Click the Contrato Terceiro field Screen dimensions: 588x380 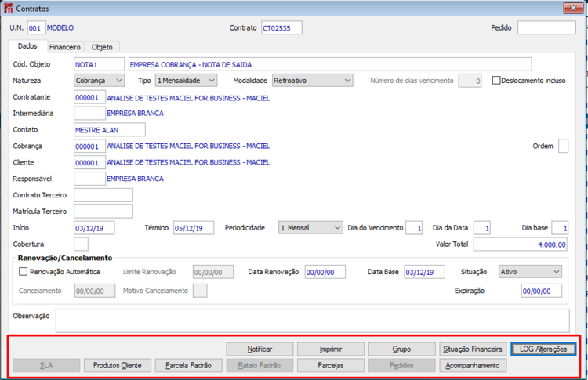point(103,195)
